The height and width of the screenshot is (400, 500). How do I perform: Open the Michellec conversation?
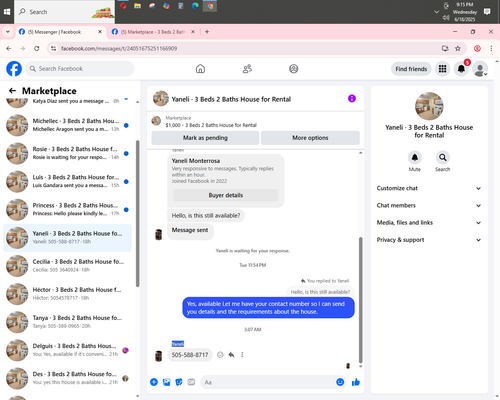pos(67,125)
